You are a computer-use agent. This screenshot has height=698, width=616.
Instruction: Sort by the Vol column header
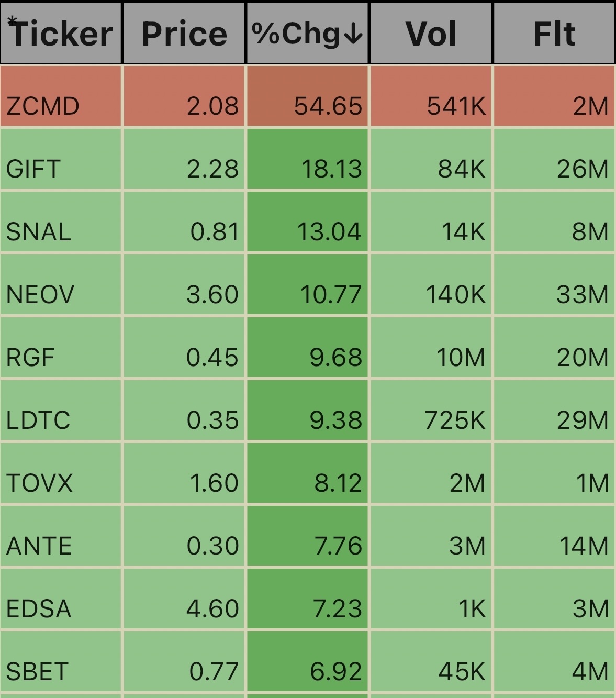pos(431,33)
